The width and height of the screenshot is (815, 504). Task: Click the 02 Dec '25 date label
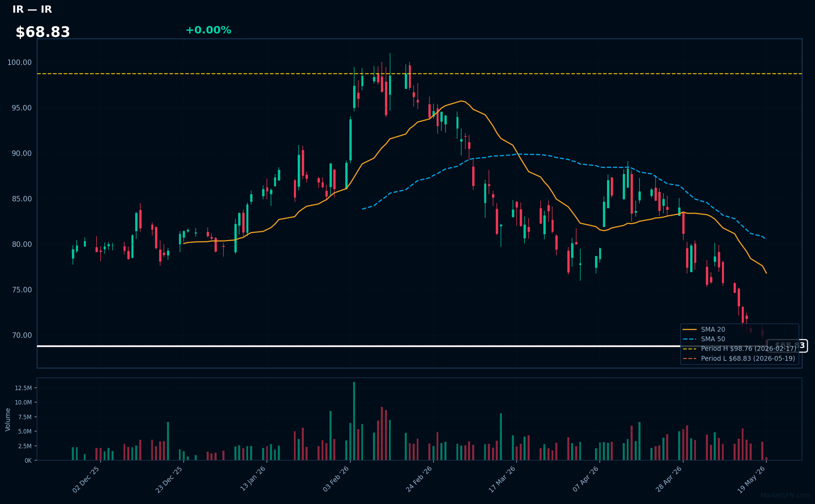point(86,479)
